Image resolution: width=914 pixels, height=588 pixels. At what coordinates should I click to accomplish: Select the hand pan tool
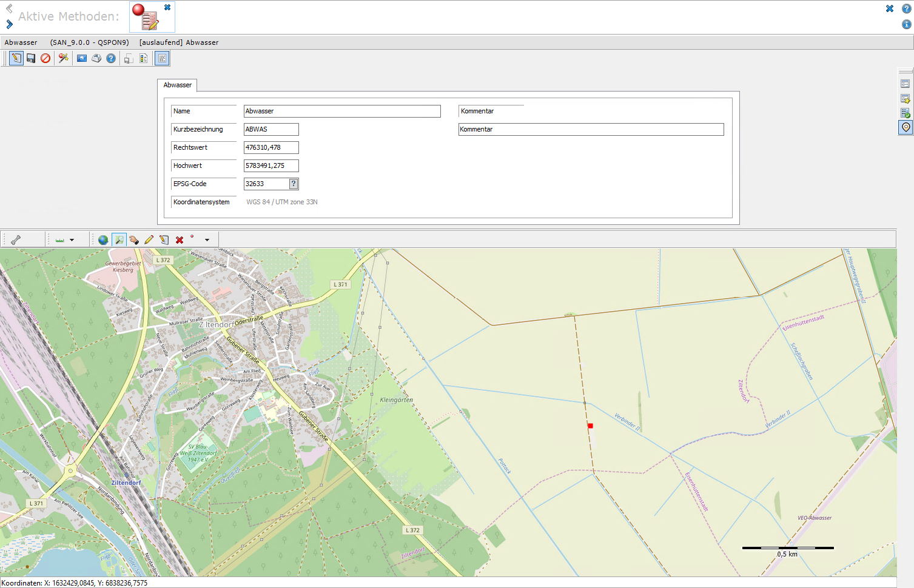[134, 240]
